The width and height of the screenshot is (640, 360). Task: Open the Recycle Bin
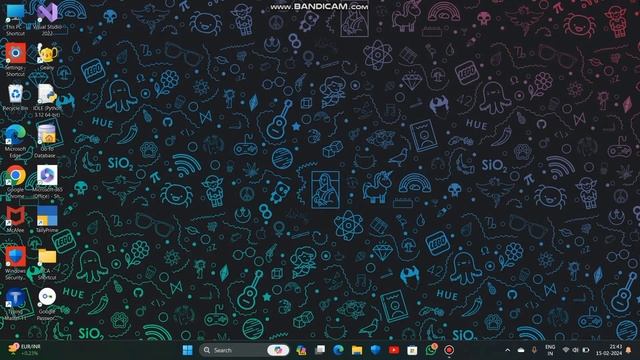point(16,98)
